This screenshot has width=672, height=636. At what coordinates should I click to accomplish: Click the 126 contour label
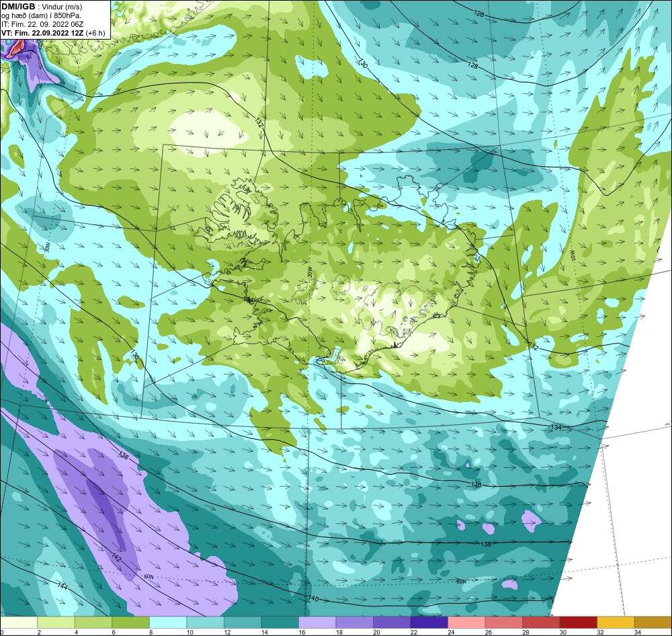(x=478, y=14)
